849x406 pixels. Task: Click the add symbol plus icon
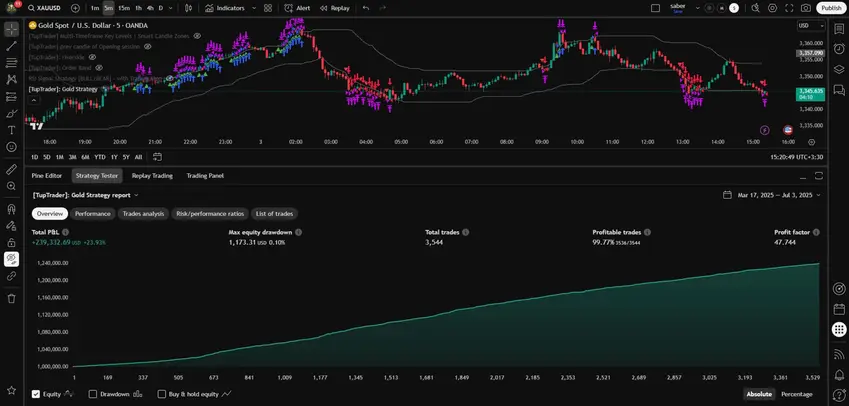click(75, 7)
